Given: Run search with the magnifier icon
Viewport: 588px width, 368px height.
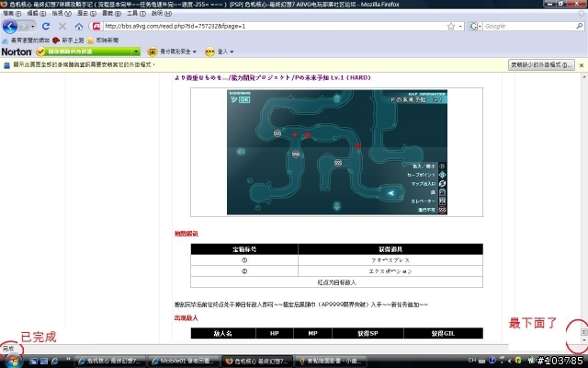Looking at the screenshot, I should [580, 26].
